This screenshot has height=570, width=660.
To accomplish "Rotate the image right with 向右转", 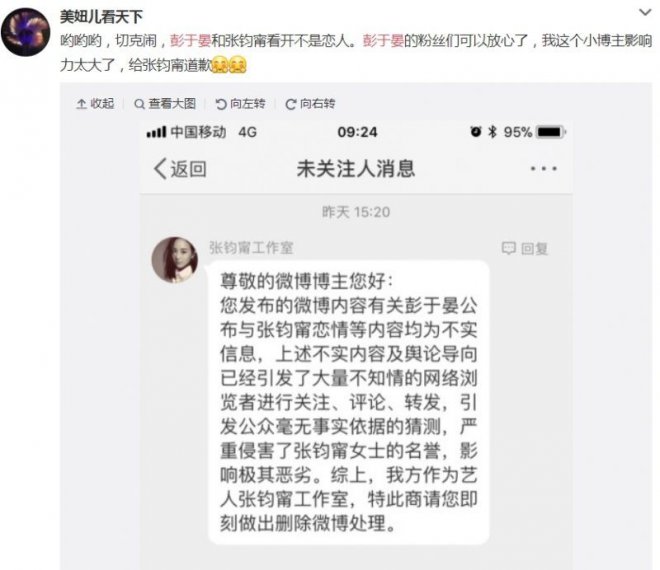I will point(310,104).
